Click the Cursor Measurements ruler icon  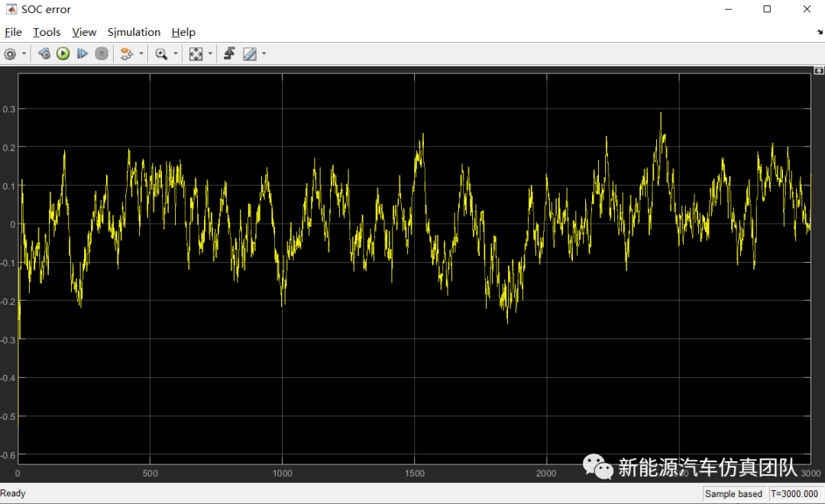click(x=250, y=53)
